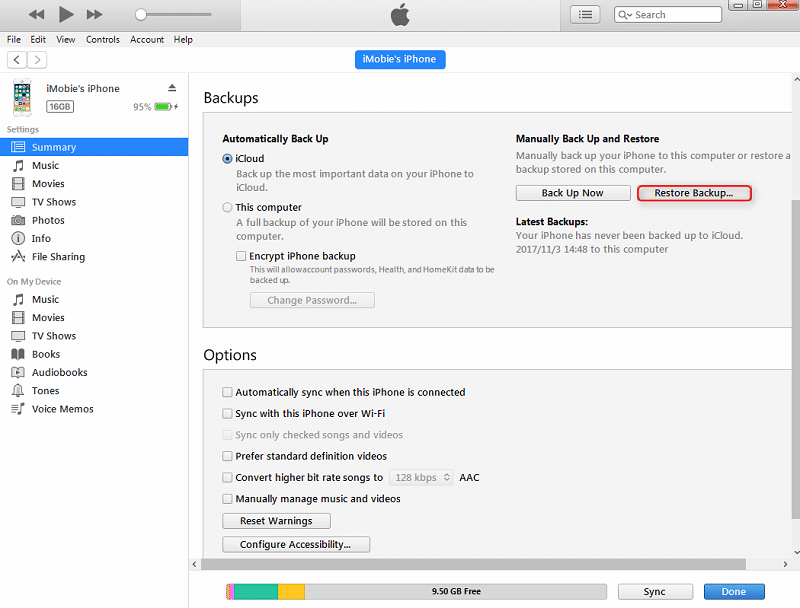Open the list view icon button
Viewport: 800px width, 608px height.
585,15
